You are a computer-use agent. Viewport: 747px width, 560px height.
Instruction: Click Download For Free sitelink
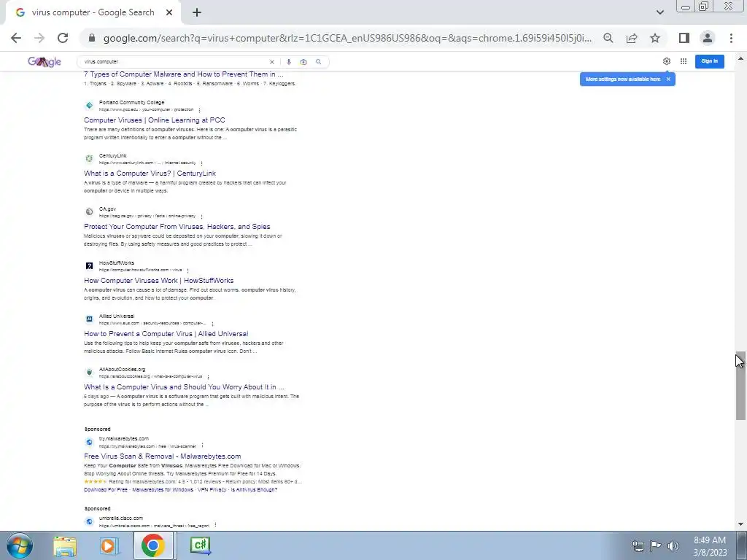pyautogui.click(x=105, y=489)
